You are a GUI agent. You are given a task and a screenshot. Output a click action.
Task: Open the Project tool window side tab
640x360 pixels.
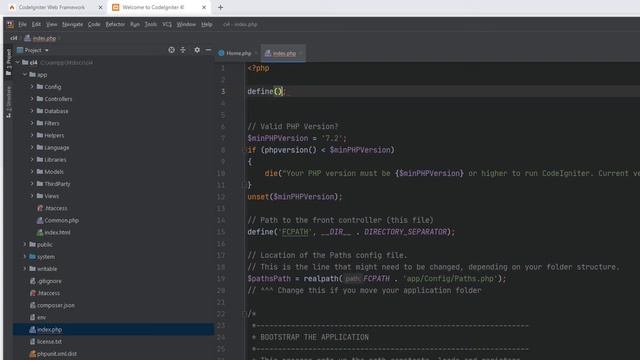(9, 62)
